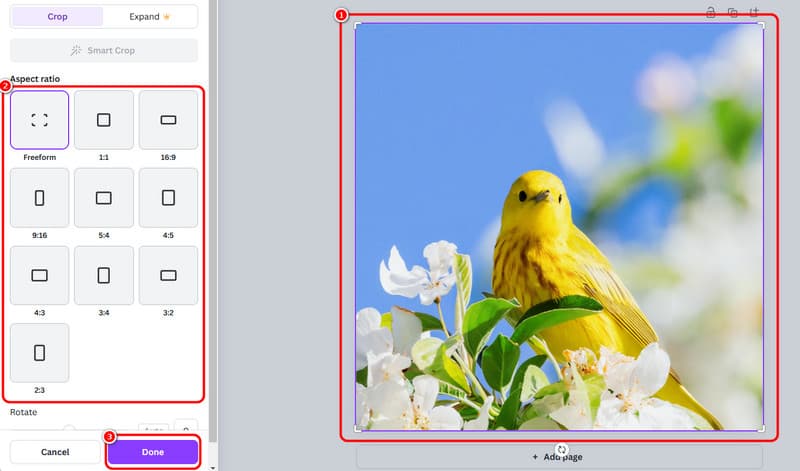The width and height of the screenshot is (800, 471).
Task: Pick the 16:9 aspect ratio tile
Action: point(168,120)
